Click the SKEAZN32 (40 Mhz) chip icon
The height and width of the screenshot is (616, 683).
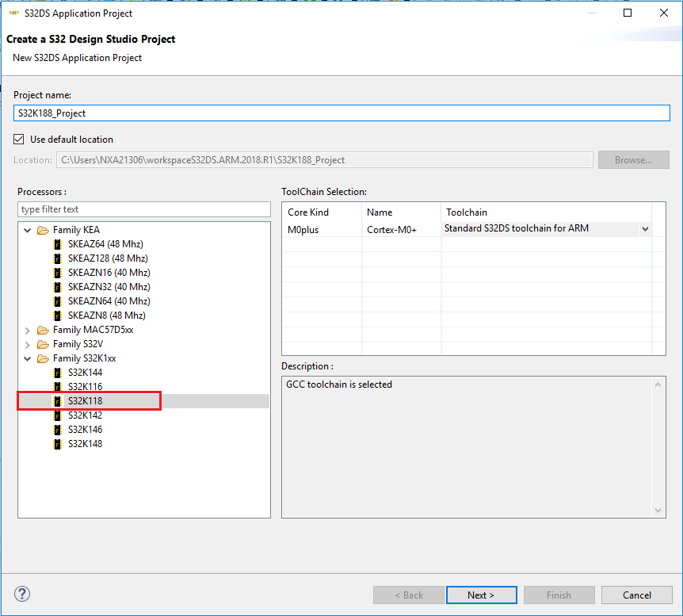[58, 287]
